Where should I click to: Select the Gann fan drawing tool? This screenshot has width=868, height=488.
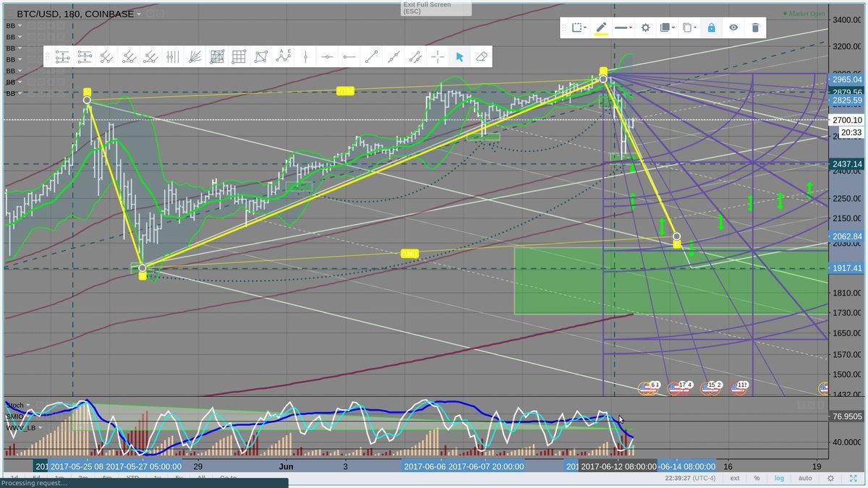pos(195,56)
